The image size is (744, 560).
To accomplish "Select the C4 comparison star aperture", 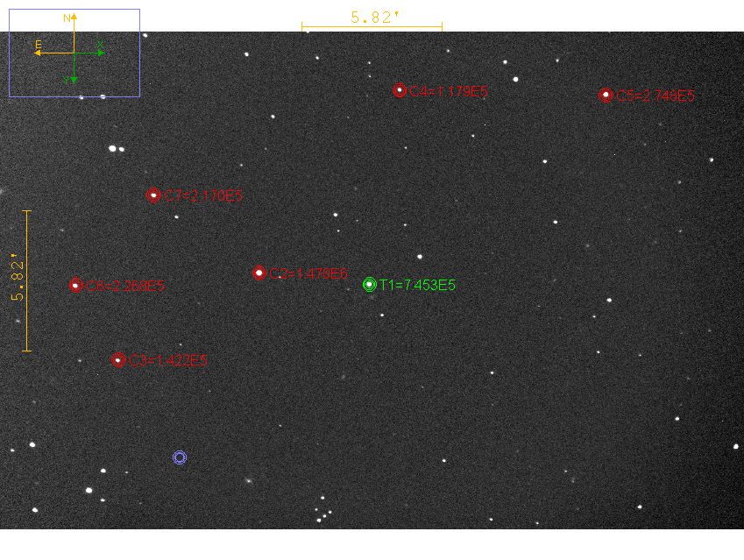I will pyautogui.click(x=400, y=90).
